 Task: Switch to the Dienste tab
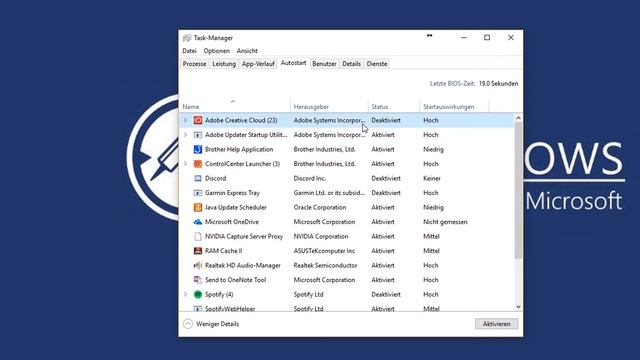pyautogui.click(x=377, y=64)
